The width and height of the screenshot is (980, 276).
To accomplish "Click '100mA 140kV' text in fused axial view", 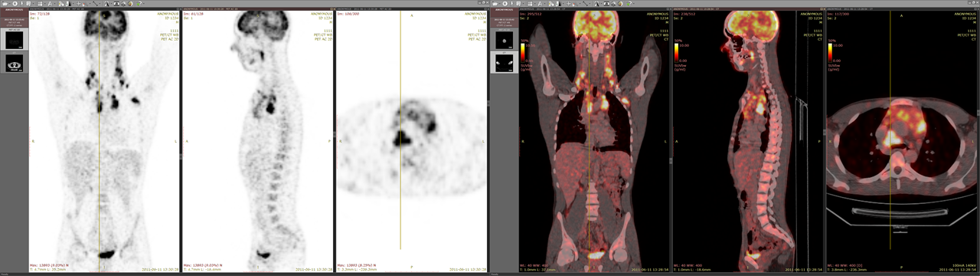I will pos(965,264).
